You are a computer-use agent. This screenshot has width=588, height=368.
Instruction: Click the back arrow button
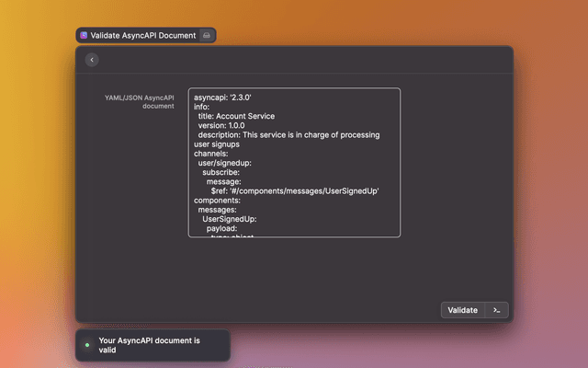click(x=92, y=60)
